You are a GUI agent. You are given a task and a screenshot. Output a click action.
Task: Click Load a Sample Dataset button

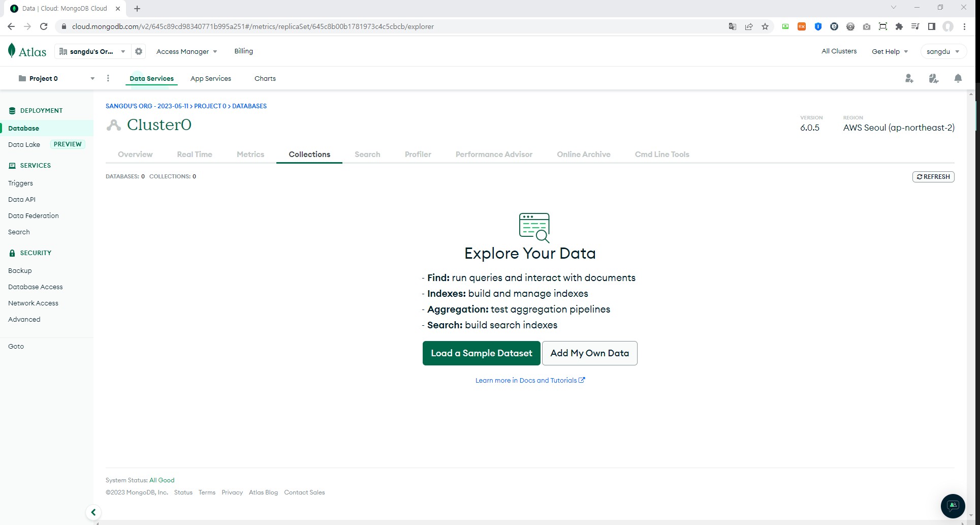(x=482, y=353)
